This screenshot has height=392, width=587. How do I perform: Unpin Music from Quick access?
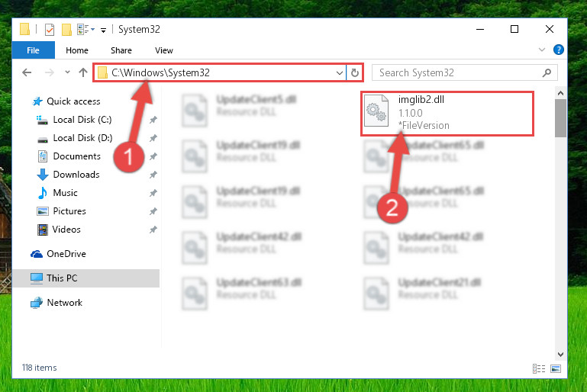tap(153, 193)
